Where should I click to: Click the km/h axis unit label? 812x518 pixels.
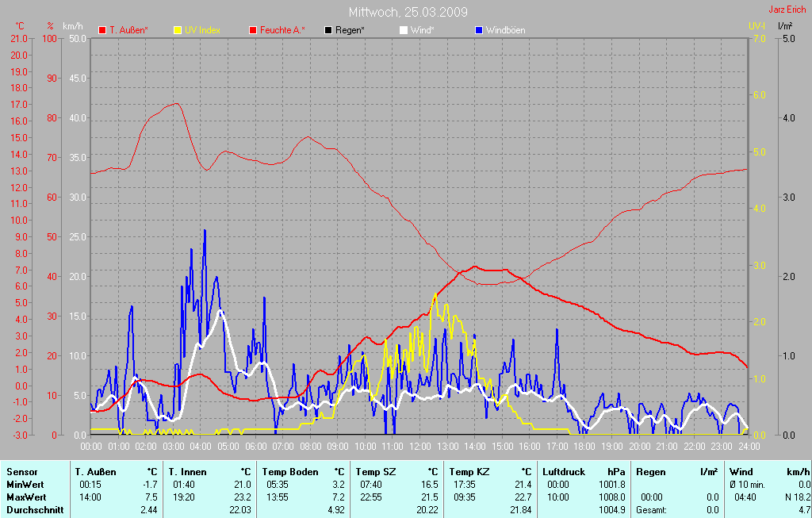point(73,26)
